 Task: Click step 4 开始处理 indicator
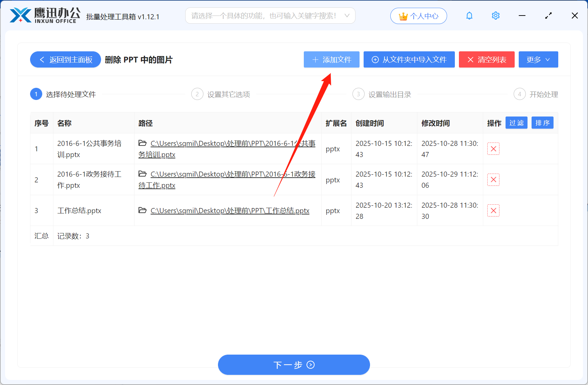coord(519,94)
